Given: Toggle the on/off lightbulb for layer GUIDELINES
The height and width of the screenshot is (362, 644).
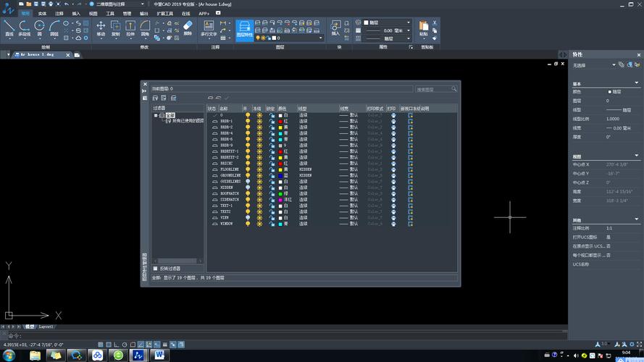Looking at the screenshot, I should (x=247, y=181).
